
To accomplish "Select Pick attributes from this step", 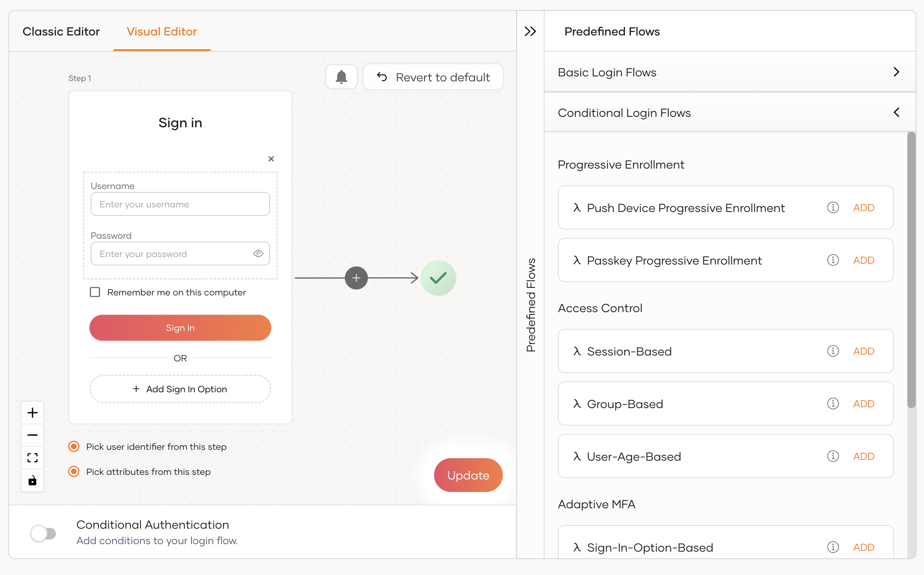I will [x=74, y=472].
